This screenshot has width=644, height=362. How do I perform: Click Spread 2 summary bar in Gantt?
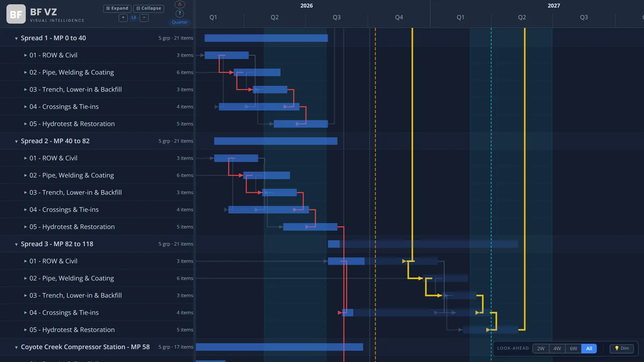[x=276, y=141]
